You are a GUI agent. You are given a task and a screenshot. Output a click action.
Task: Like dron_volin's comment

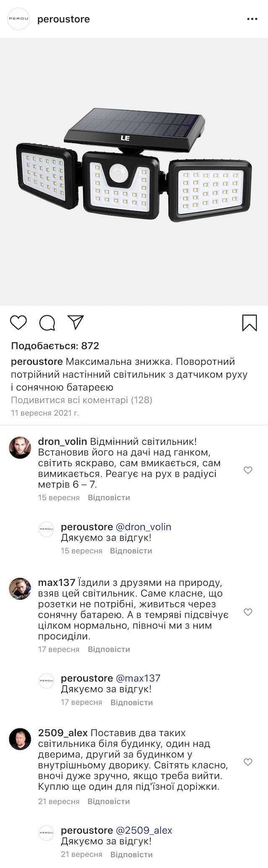click(x=248, y=470)
